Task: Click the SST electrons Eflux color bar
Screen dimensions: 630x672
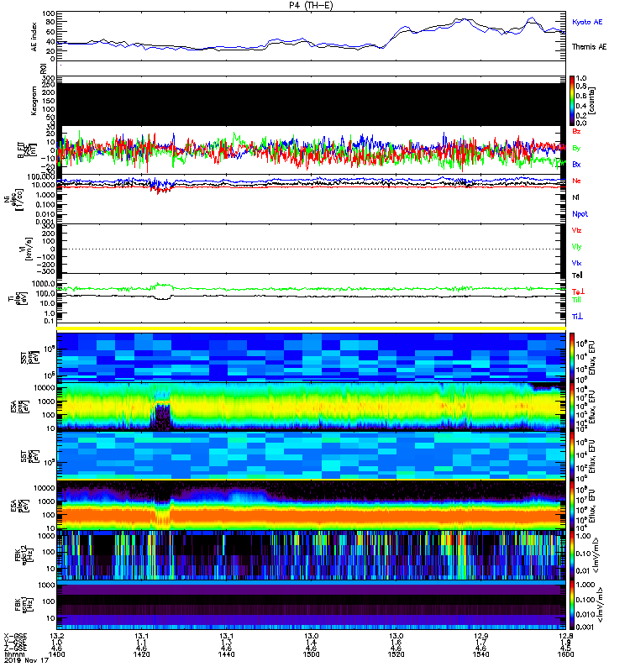Action: pyautogui.click(x=572, y=455)
